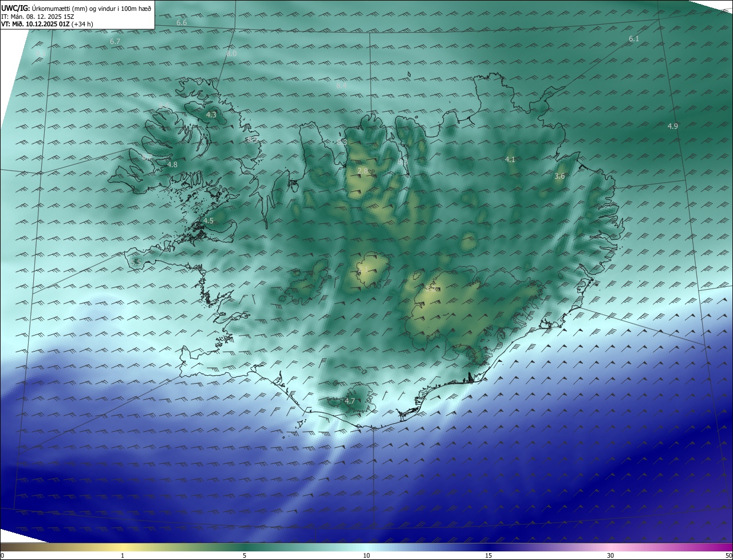The image size is (733, 560).
Task: Click the color scale label 50
Action: pyautogui.click(x=728, y=555)
